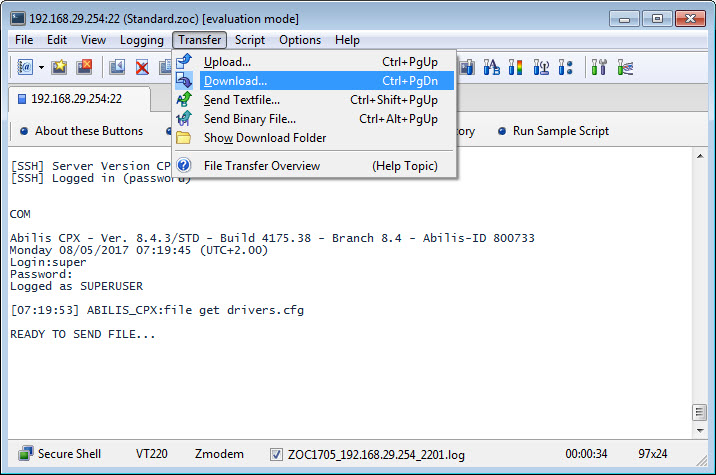
Task: Click the Send Binary File menu icon
Action: pyautogui.click(x=185, y=119)
